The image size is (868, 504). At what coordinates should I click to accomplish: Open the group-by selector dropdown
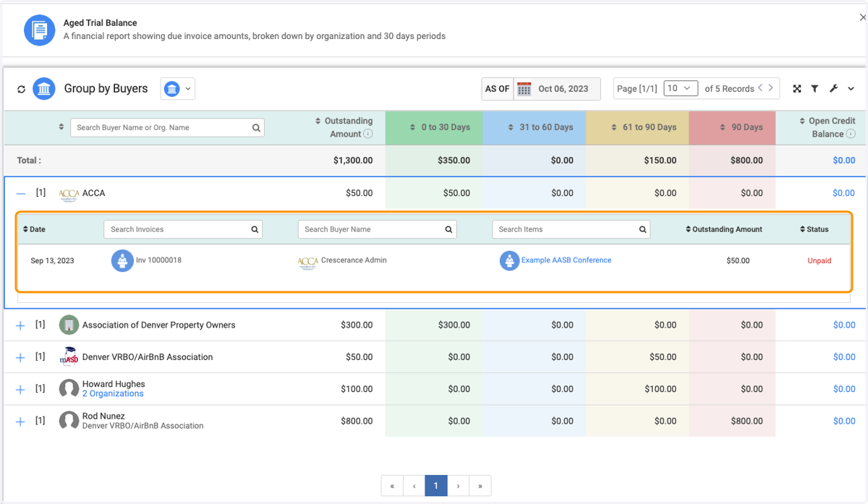178,89
